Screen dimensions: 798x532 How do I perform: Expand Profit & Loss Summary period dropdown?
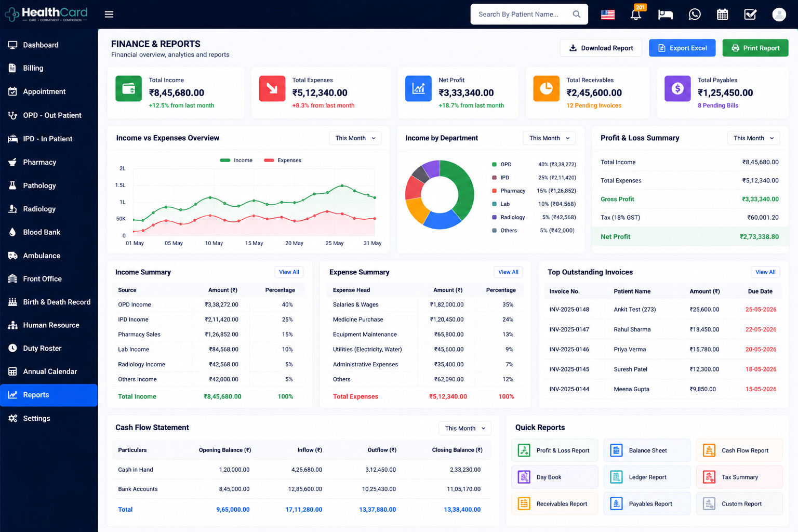[x=754, y=138]
